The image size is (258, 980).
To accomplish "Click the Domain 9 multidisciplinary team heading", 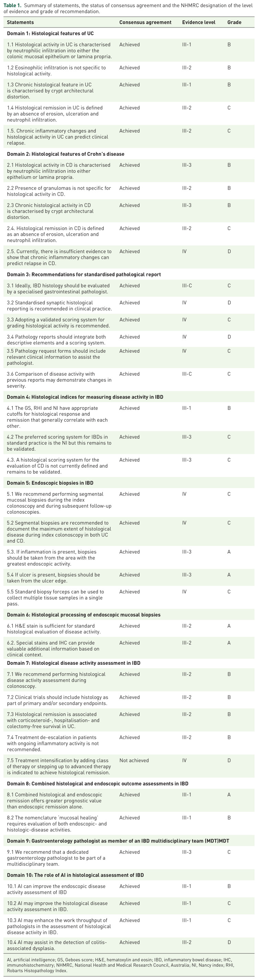I will pyautogui.click(x=118, y=841).
